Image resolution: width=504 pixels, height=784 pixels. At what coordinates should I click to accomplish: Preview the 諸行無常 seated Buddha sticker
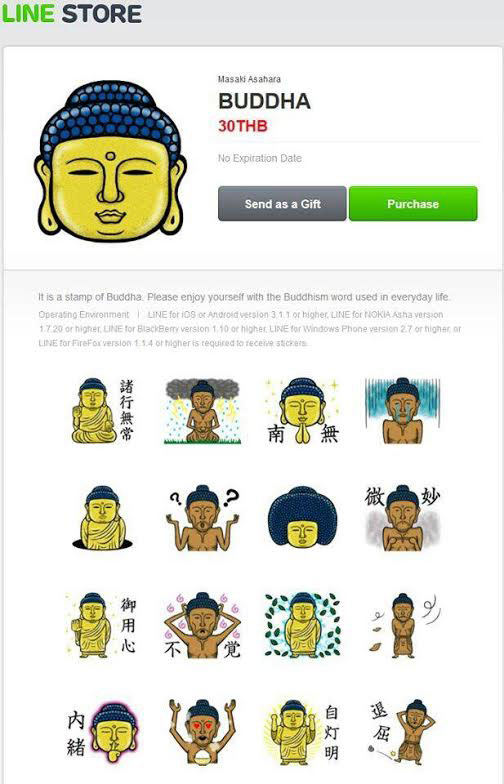click(102, 411)
